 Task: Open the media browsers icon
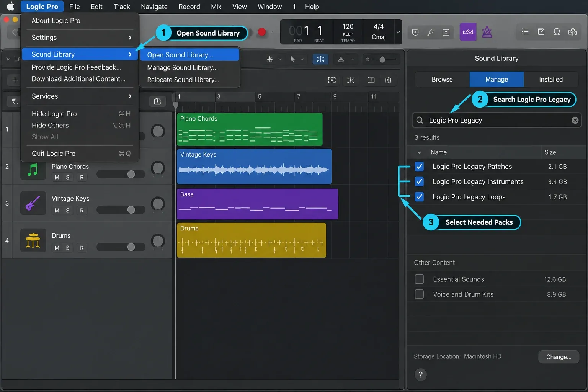[x=572, y=32]
